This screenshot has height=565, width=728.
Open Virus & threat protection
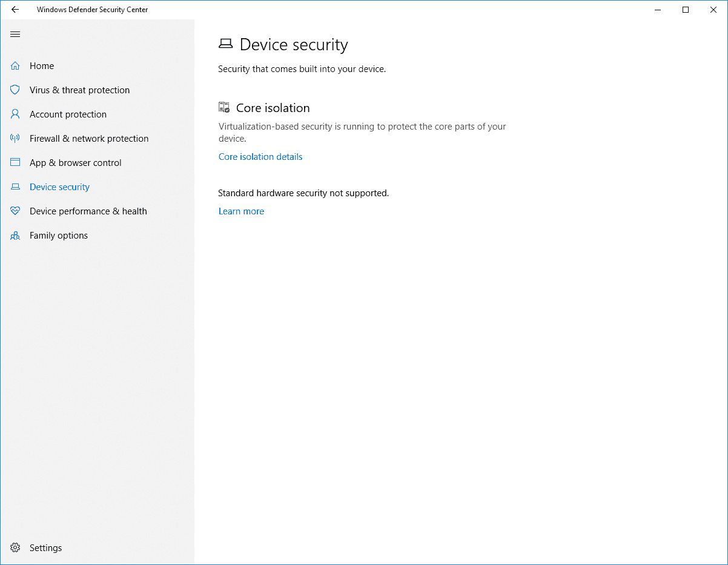[x=79, y=90]
